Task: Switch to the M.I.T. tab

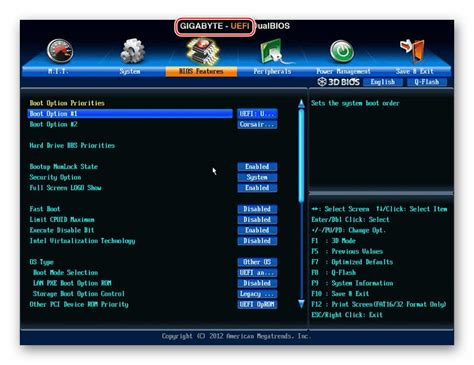Action: point(58,71)
